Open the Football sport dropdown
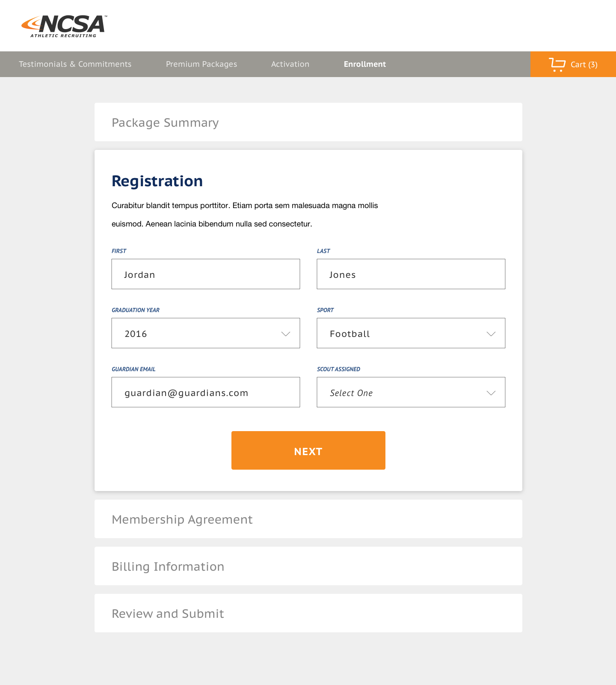 pos(411,333)
